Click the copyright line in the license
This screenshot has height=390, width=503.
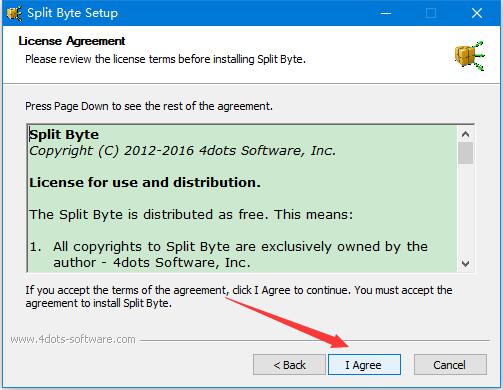182,151
